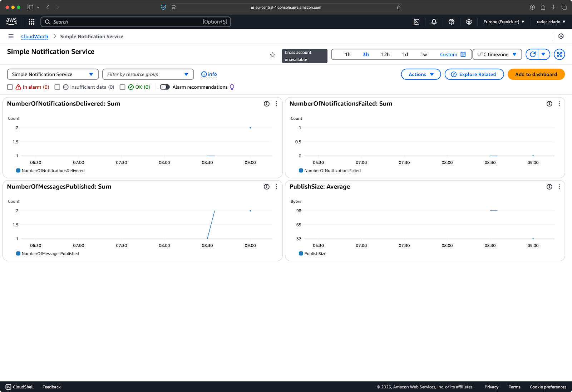The height and width of the screenshot is (392, 572).
Task: Open the AWS services grid menu
Action: 31,22
